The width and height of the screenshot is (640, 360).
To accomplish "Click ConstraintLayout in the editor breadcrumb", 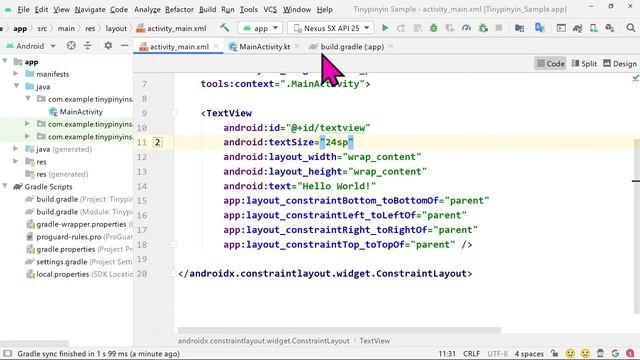I will click(x=263, y=340).
